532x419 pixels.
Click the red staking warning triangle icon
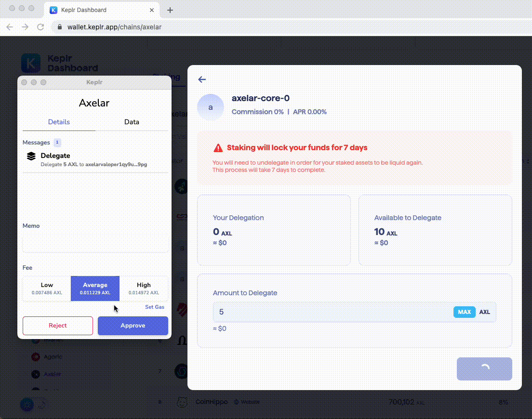point(218,148)
